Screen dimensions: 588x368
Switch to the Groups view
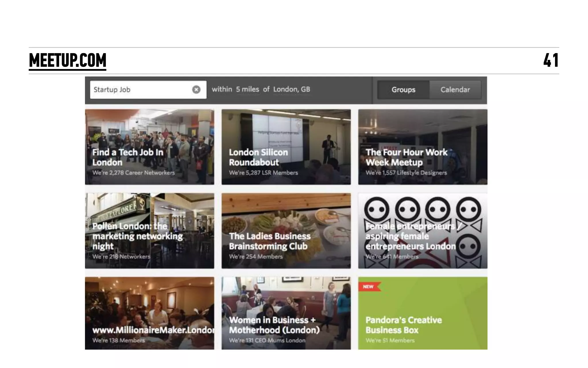[403, 90]
